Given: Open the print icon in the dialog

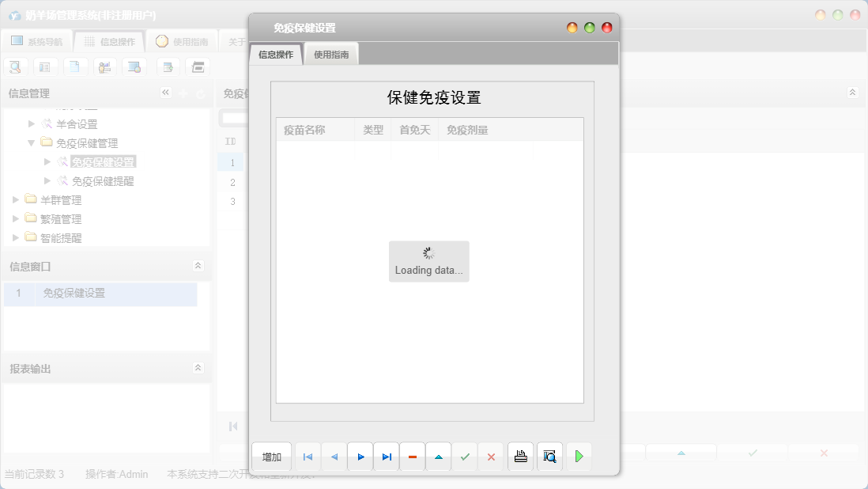Looking at the screenshot, I should (520, 457).
